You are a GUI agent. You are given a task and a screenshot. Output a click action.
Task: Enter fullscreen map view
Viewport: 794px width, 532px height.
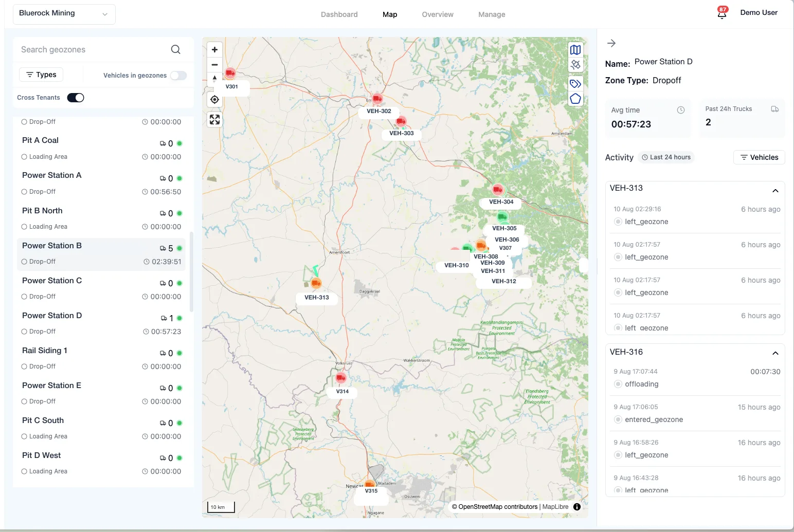tap(214, 120)
